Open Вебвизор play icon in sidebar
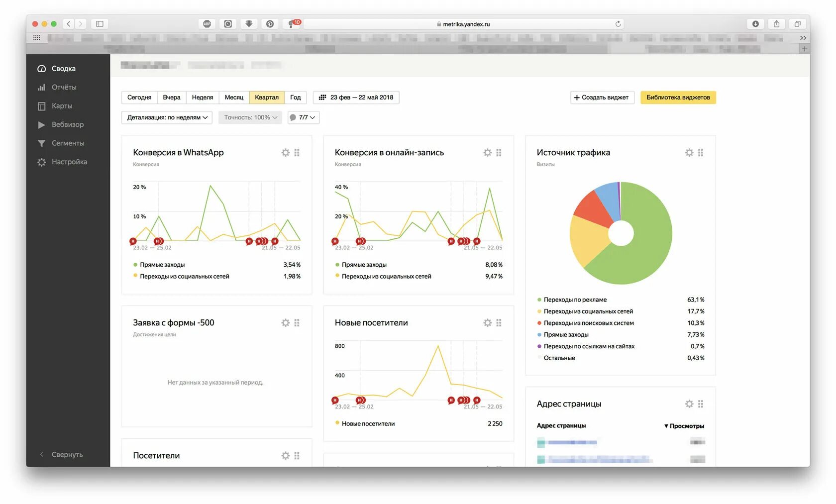Viewport: 836px width, 504px height. (42, 124)
